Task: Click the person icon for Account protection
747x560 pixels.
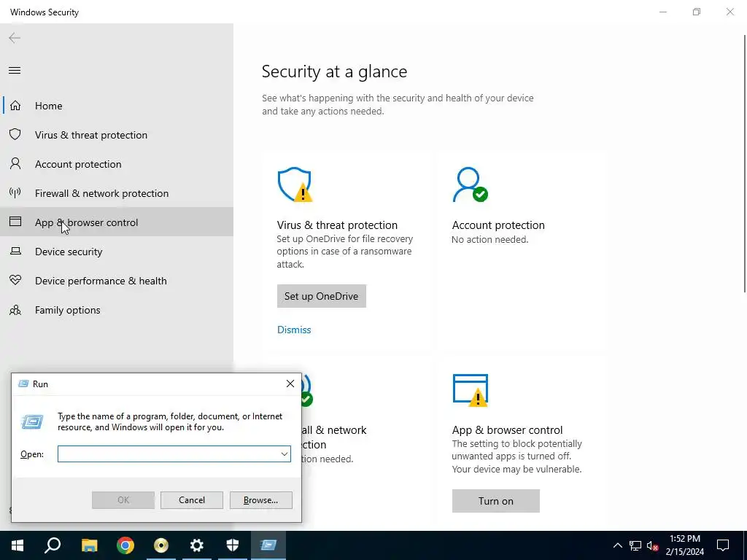Action: pyautogui.click(x=15, y=164)
